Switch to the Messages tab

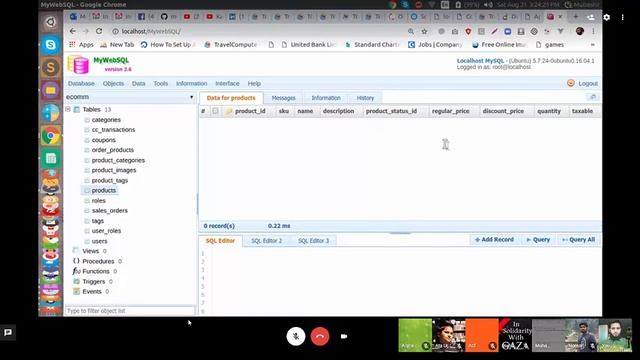pos(283,98)
